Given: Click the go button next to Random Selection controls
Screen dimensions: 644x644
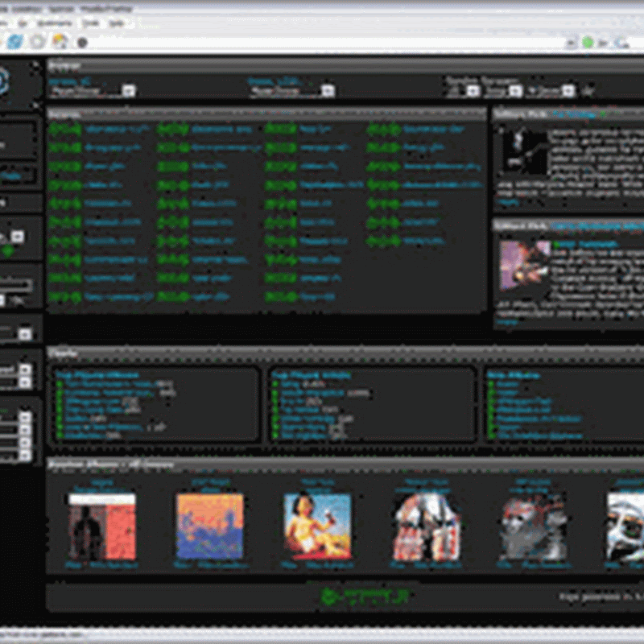Looking at the screenshot, I should [568, 90].
